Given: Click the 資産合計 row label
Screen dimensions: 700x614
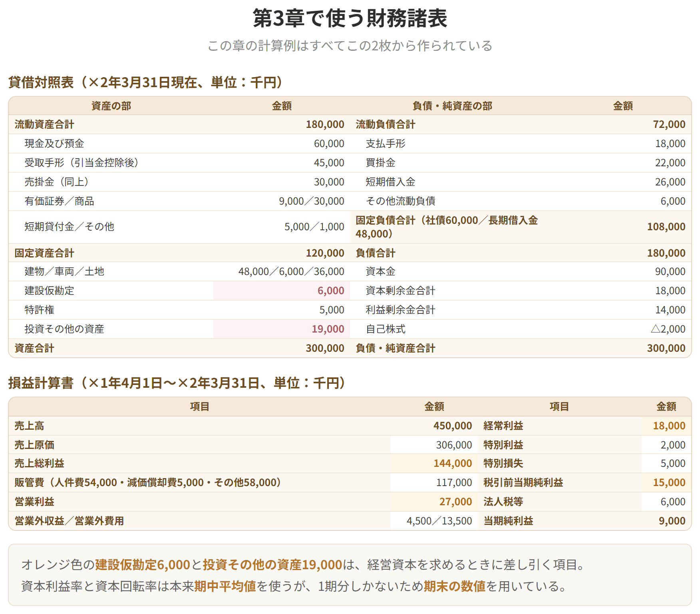Looking at the screenshot, I should coord(34,348).
